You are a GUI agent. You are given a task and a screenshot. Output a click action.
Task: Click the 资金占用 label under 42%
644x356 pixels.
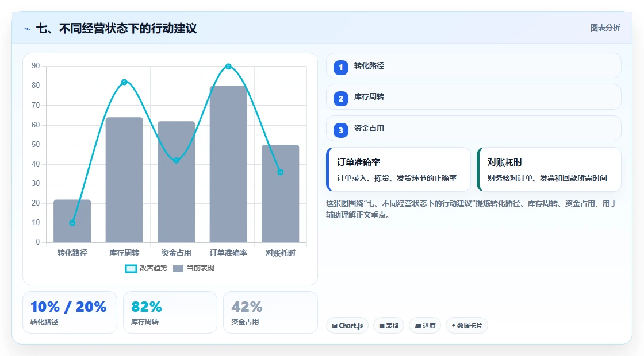click(245, 322)
